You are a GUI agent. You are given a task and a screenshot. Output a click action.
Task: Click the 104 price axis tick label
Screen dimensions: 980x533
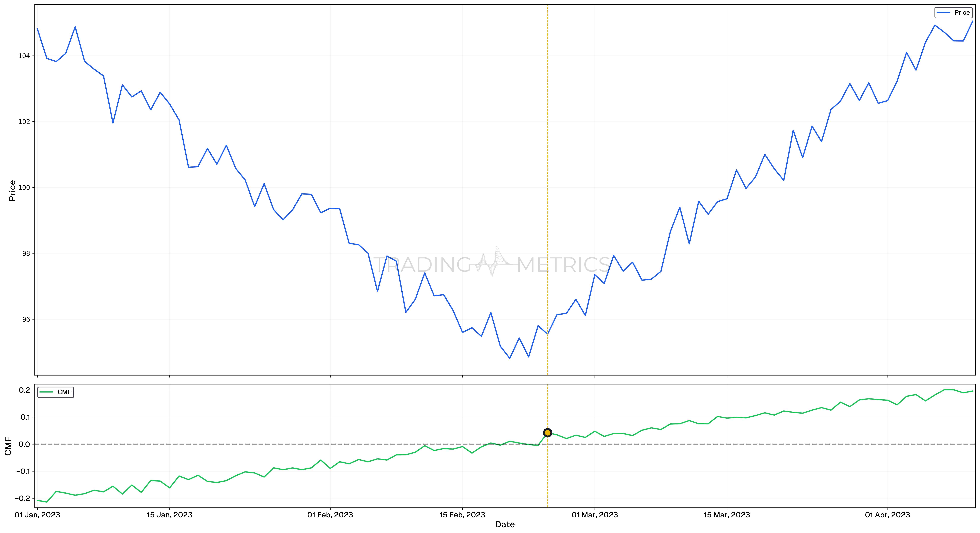click(24, 56)
